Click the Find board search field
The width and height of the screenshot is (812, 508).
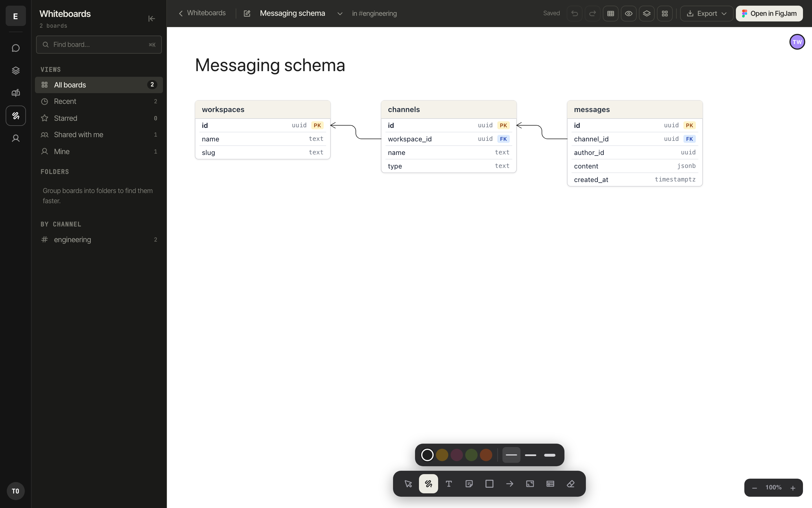point(99,45)
